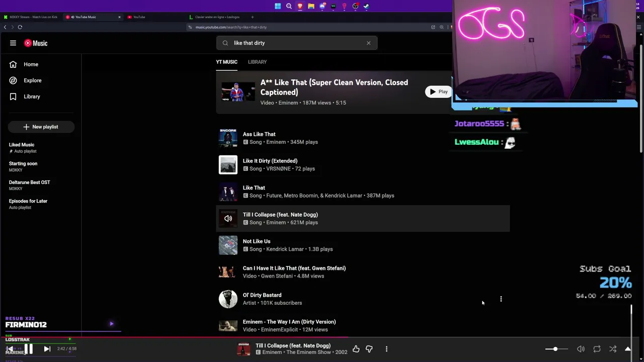Viewport: 644px width, 362px height.
Task: Switch to the YT MUSIC tab
Action: pyautogui.click(x=226, y=62)
